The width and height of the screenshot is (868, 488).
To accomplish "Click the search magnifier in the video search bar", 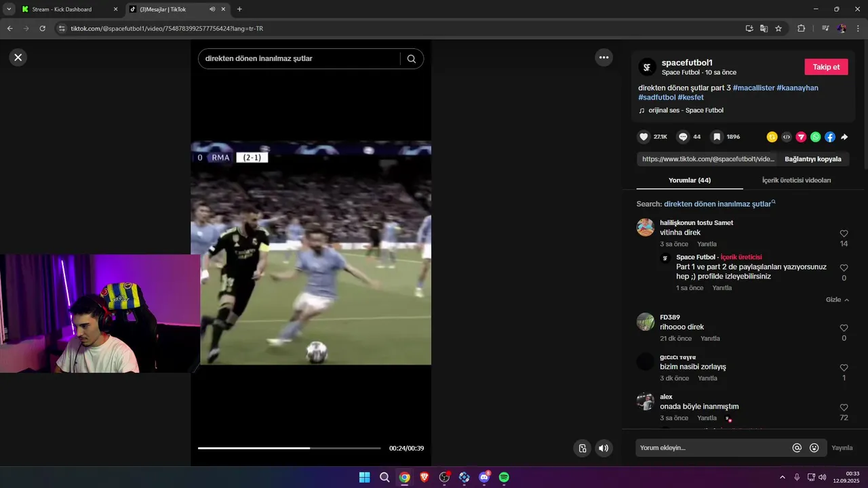I will point(412,59).
